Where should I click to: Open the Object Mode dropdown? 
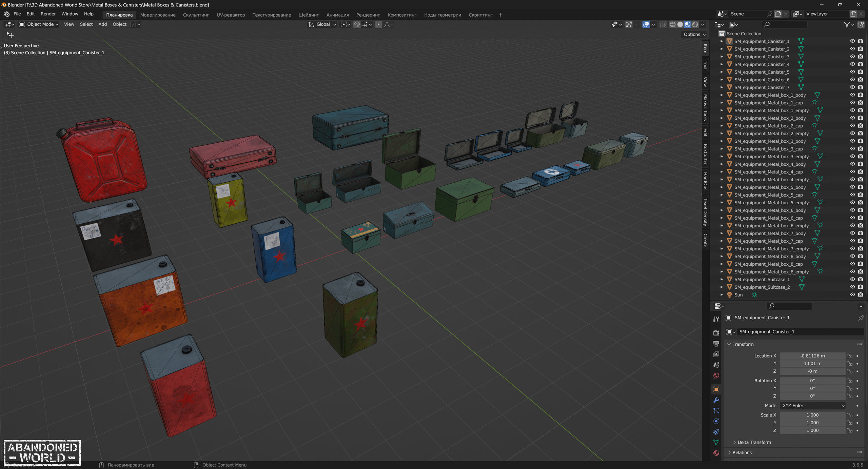(39, 24)
